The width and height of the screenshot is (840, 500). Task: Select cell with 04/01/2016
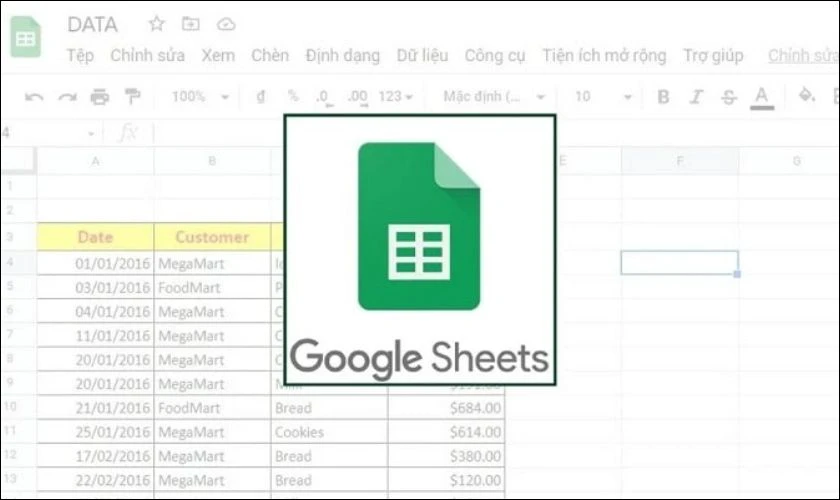[95, 311]
